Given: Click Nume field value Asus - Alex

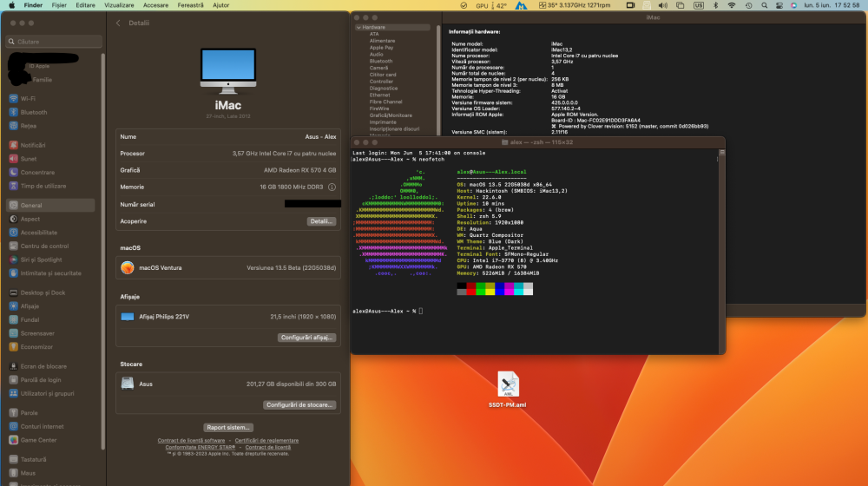Looking at the screenshot, I should 320,137.
